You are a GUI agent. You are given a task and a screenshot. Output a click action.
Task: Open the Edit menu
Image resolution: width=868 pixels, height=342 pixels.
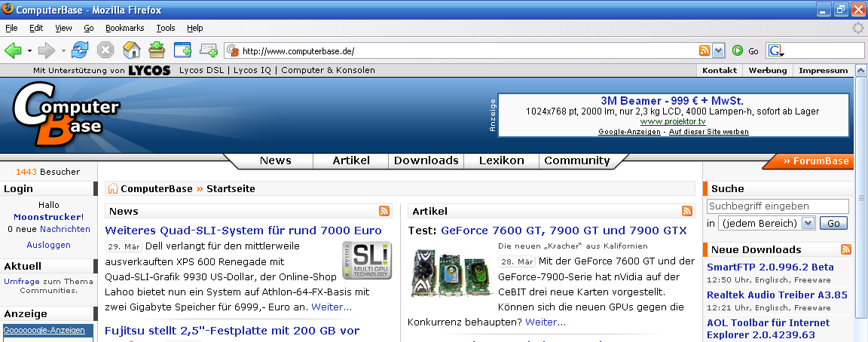[36, 28]
